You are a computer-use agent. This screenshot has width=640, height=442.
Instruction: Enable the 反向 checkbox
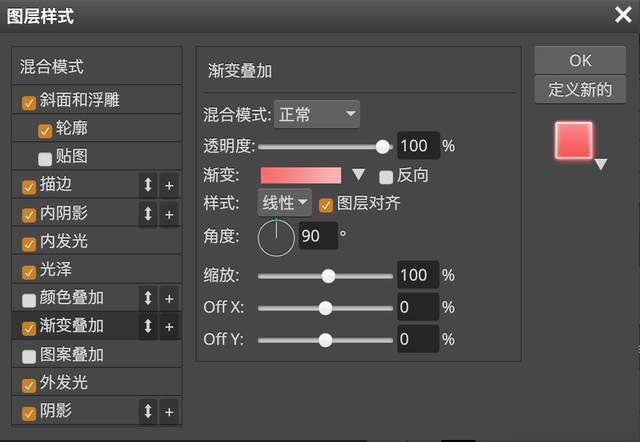[386, 176]
